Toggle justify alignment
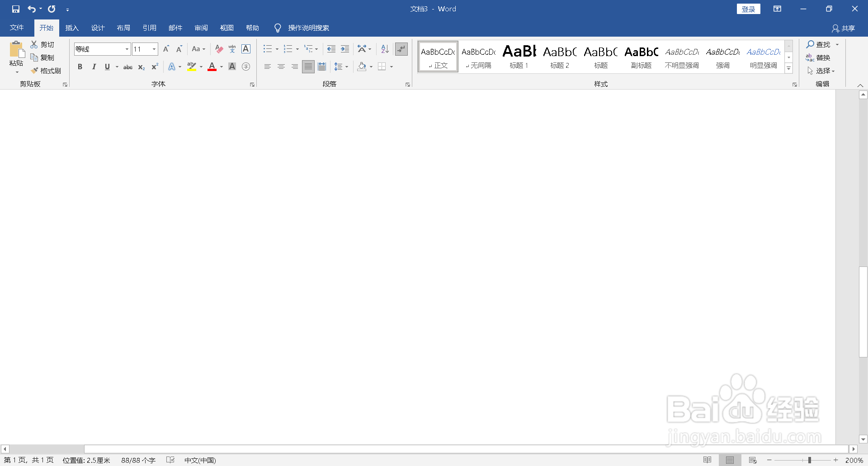Image resolution: width=868 pixels, height=466 pixels. 308,67
